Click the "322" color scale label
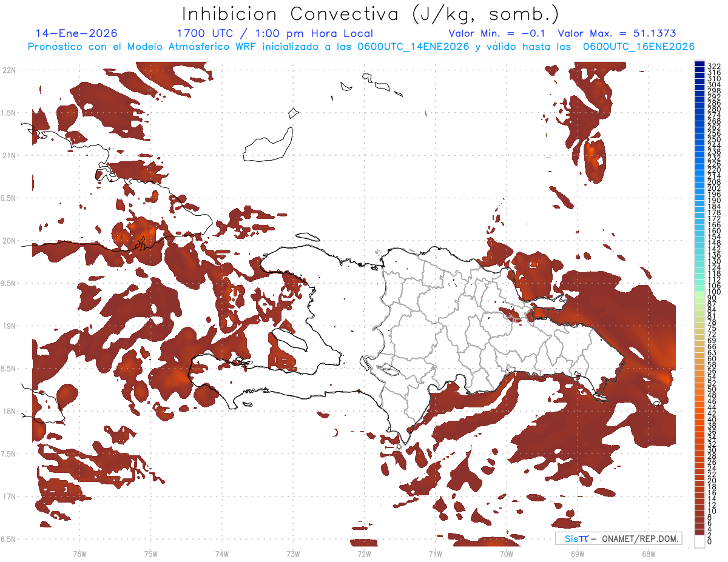Viewport: 728px width, 562px height. (x=713, y=65)
